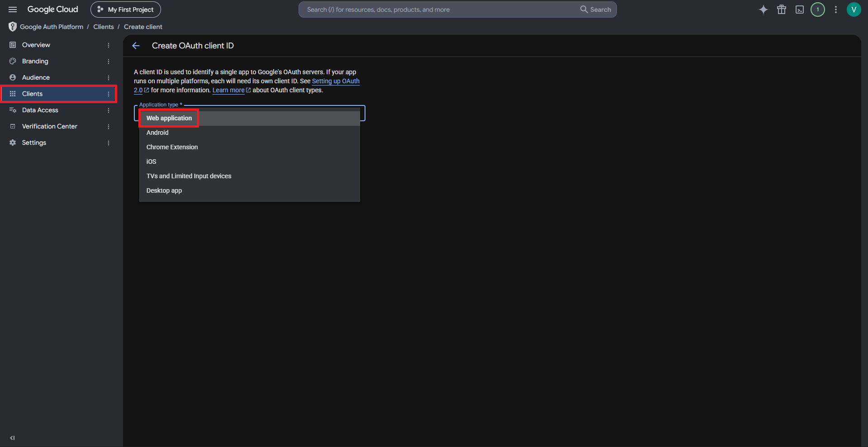This screenshot has height=447, width=868.
Task: Click the Audience person icon
Action: [x=13, y=77]
